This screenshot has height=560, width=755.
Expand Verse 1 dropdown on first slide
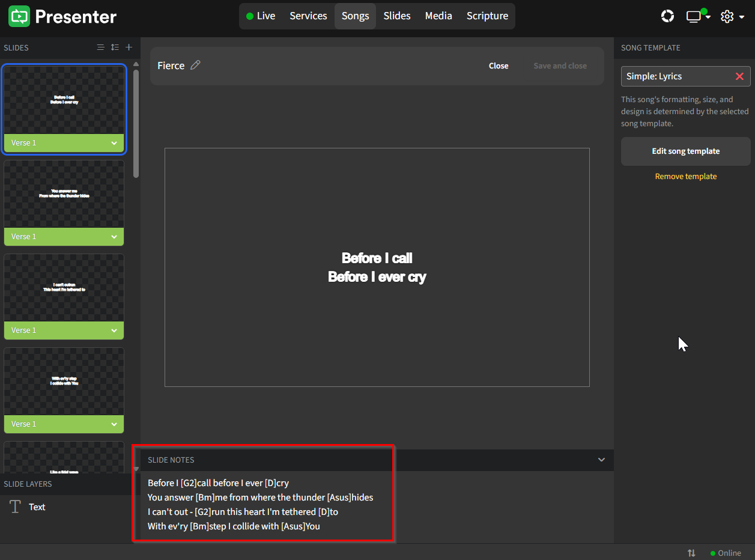click(114, 143)
